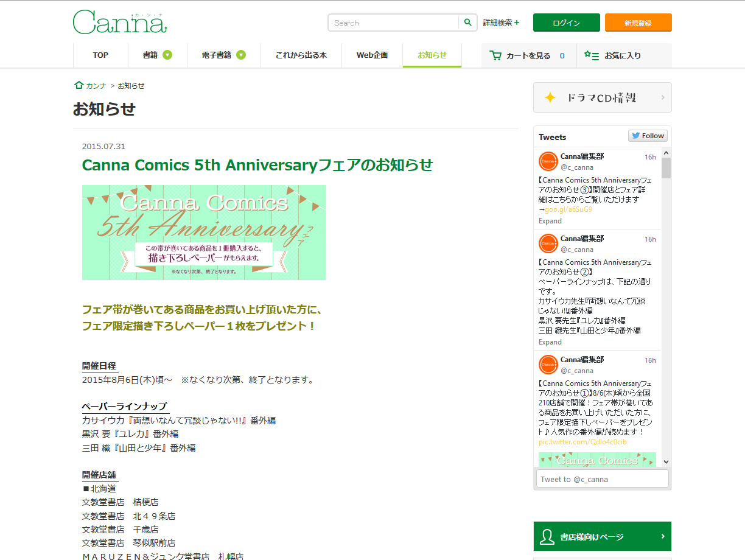Click the person icon on 書店様向けページ
The image size is (745, 560).
click(x=547, y=537)
